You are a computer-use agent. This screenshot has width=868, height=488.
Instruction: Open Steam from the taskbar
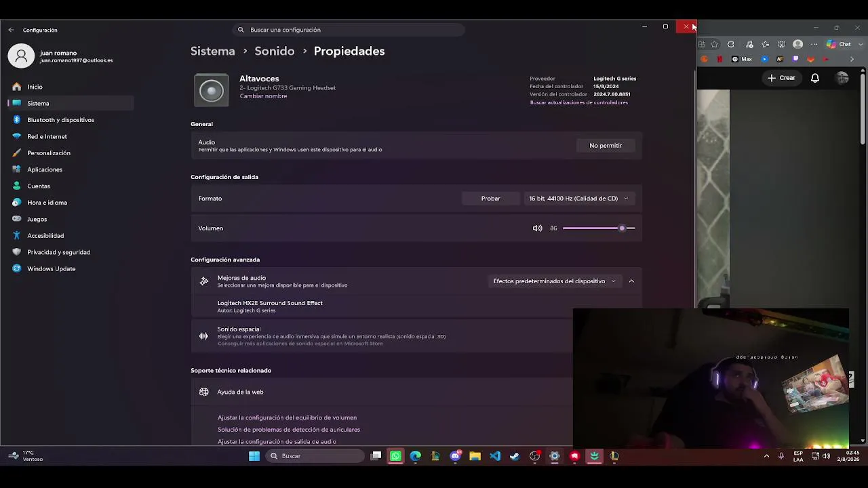coord(515,456)
